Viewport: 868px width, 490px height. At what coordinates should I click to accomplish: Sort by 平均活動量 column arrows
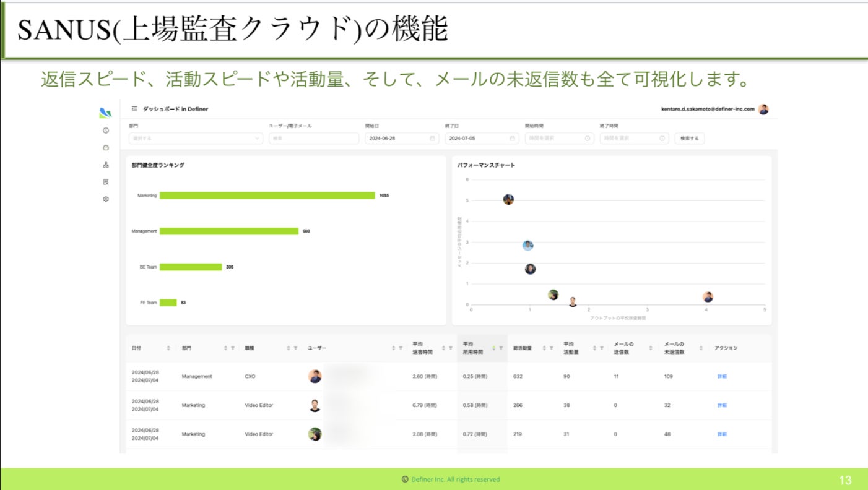pyautogui.click(x=594, y=348)
